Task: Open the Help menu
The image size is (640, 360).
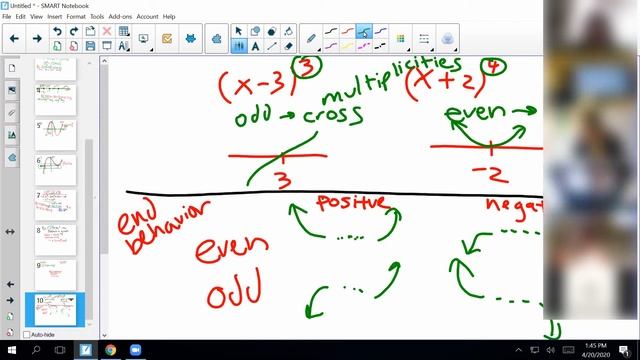Action: click(x=169, y=17)
